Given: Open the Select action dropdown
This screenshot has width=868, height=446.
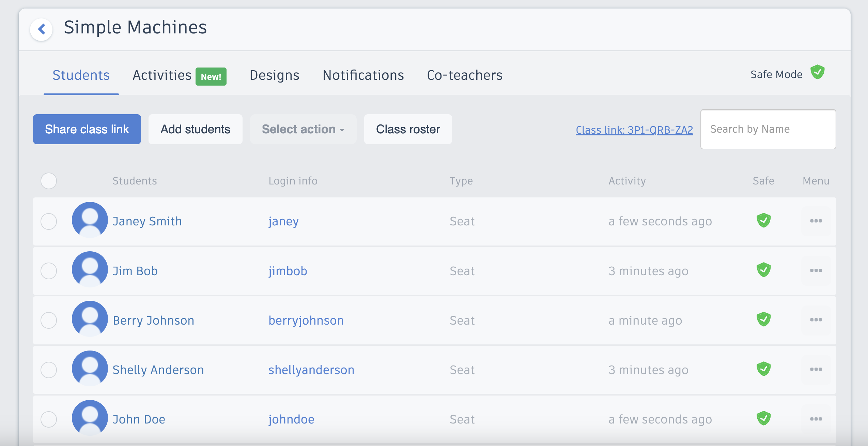Looking at the screenshot, I should coord(303,129).
